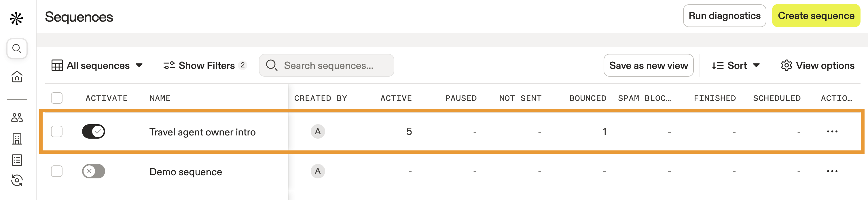The height and width of the screenshot is (200, 868).
Task: Open the Lists sidebar icon
Action: click(x=17, y=160)
